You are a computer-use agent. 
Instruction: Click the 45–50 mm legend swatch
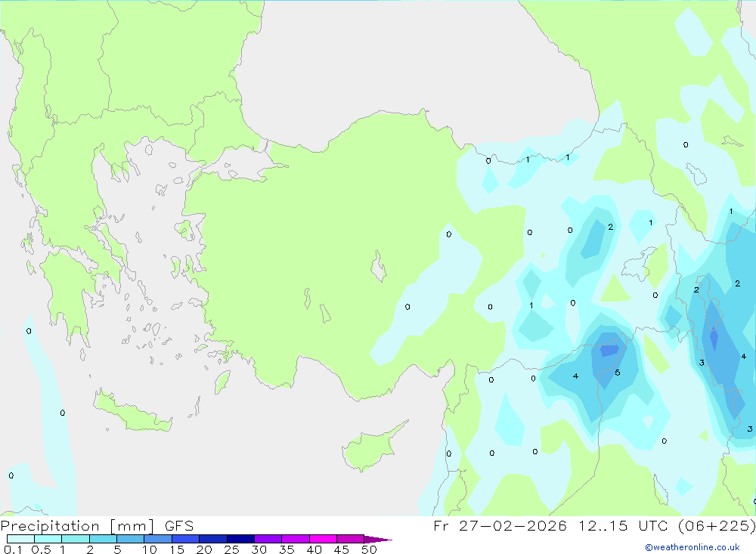(351, 539)
